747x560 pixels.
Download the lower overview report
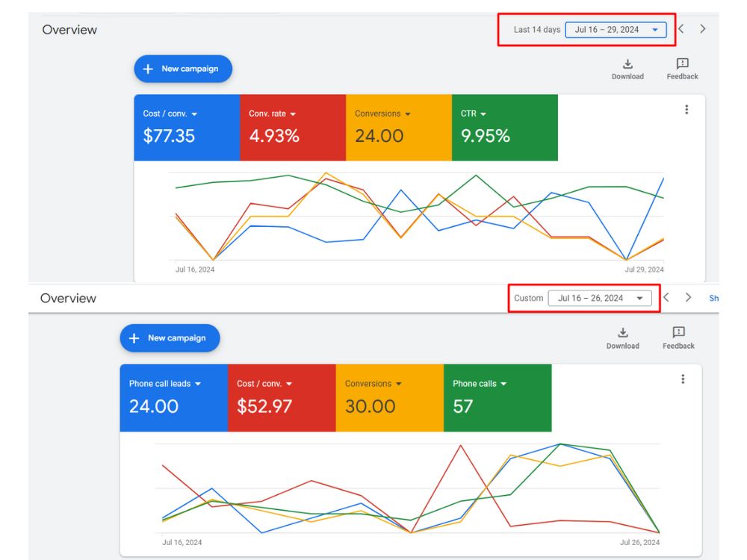tap(623, 338)
